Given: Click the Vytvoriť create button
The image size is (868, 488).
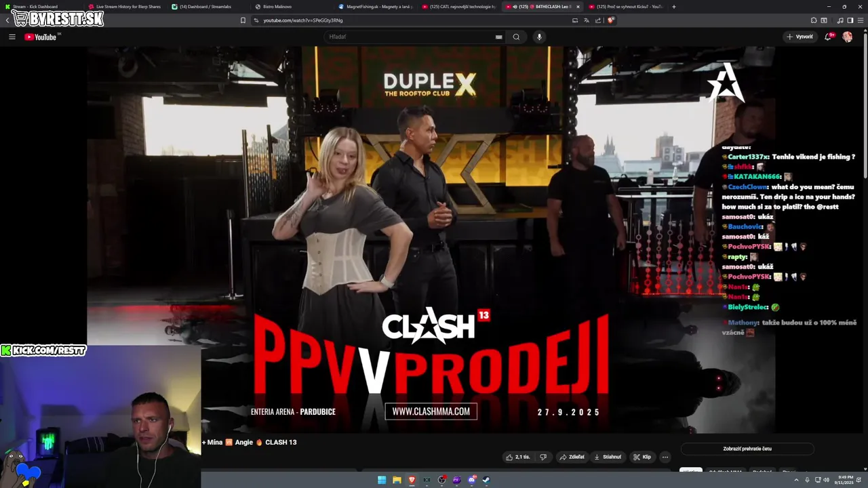Looking at the screenshot, I should pos(800,37).
